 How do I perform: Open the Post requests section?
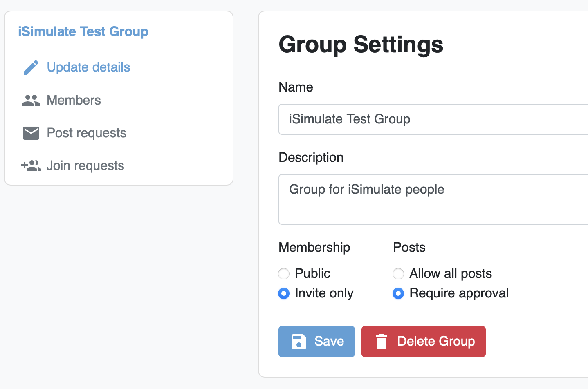(86, 132)
